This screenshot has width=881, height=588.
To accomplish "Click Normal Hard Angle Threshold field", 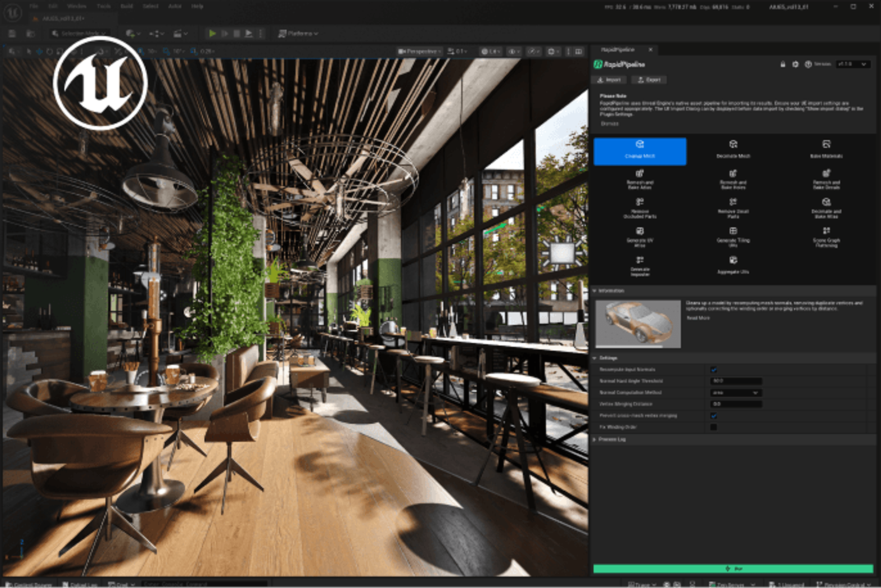I will 736,381.
